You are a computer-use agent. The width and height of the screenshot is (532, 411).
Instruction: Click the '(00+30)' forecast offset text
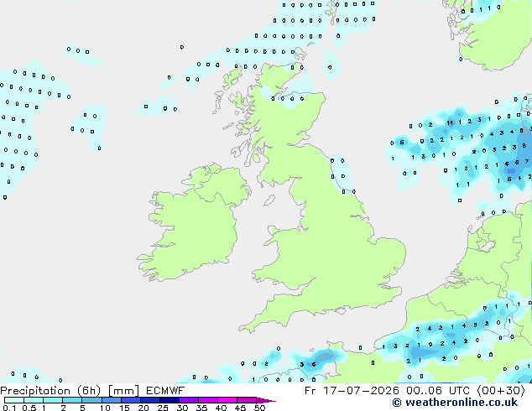coord(501,391)
